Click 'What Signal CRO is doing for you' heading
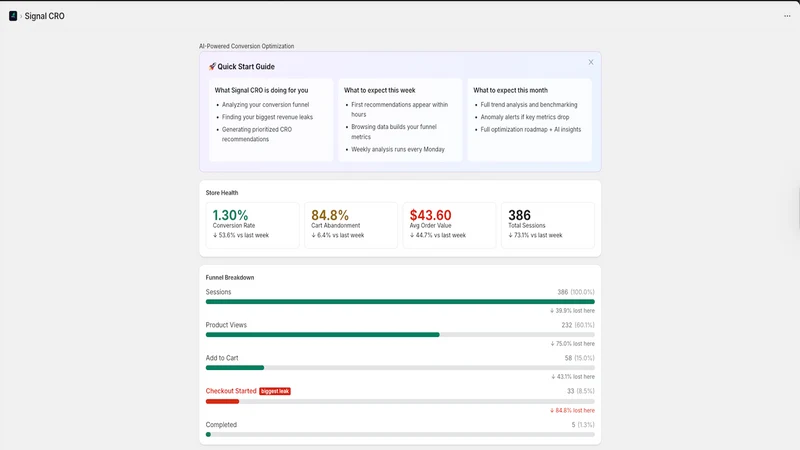This screenshot has height=450, width=800. tap(261, 90)
